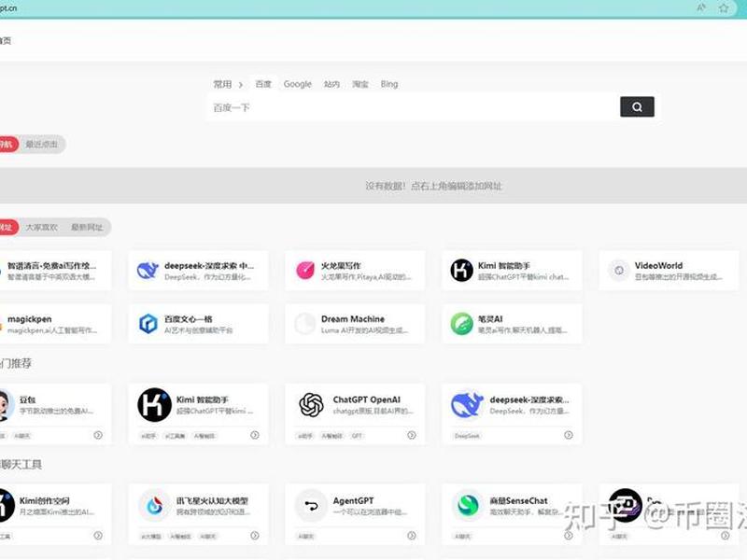The width and height of the screenshot is (747, 560).
Task: Click the green 商量SenseChat logo icon
Action: pyautogui.click(x=468, y=506)
